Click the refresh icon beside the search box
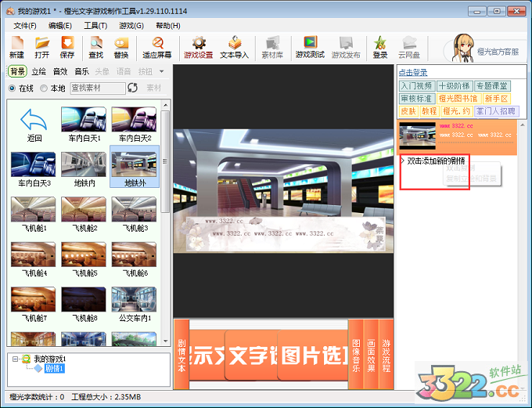This screenshot has height=408, width=532. (132, 88)
